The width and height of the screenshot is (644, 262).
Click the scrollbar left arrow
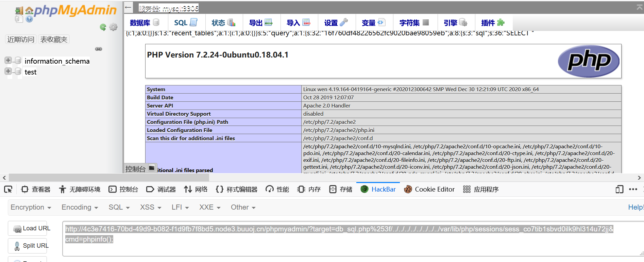4,178
